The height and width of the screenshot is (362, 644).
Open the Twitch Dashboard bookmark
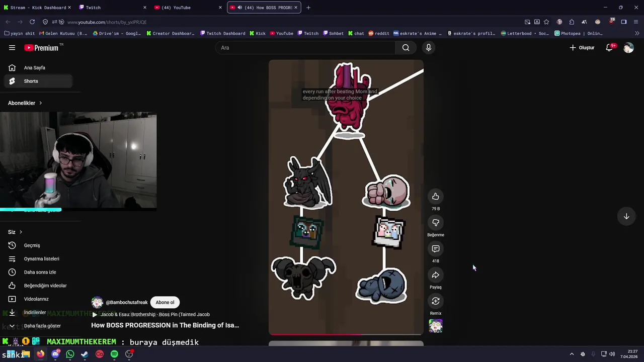pos(222,33)
